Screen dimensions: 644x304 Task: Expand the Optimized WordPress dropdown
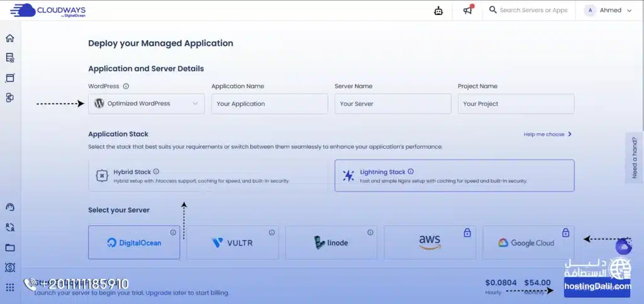click(147, 104)
